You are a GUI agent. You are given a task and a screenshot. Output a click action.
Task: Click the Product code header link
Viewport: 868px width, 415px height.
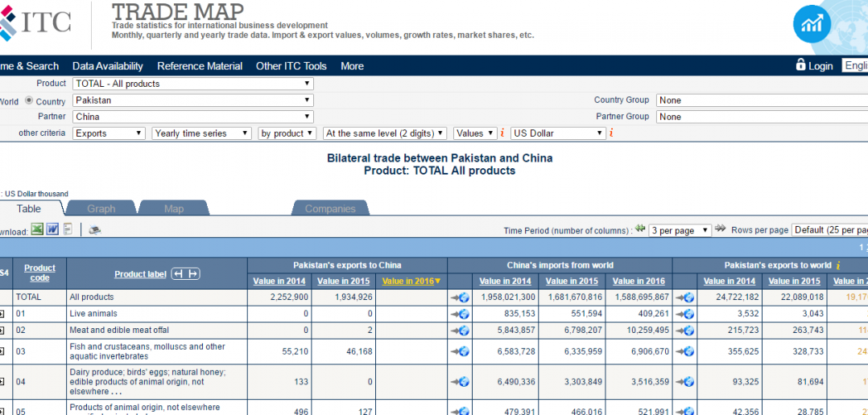[x=39, y=273]
